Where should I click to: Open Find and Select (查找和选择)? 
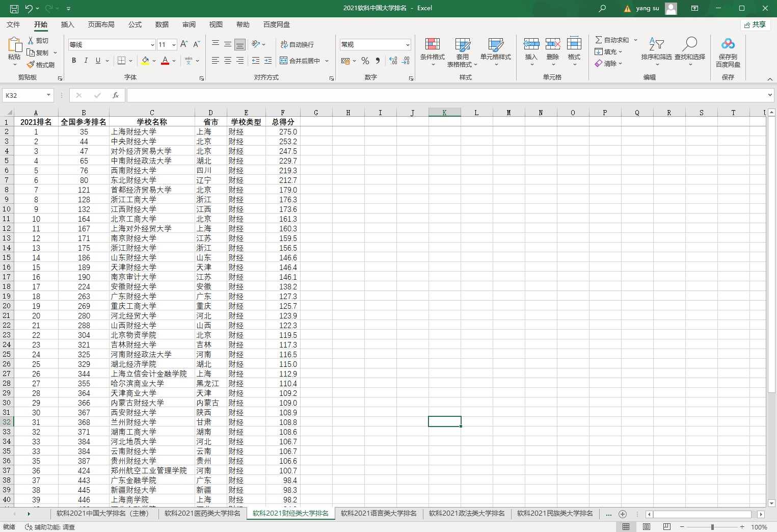click(x=689, y=45)
